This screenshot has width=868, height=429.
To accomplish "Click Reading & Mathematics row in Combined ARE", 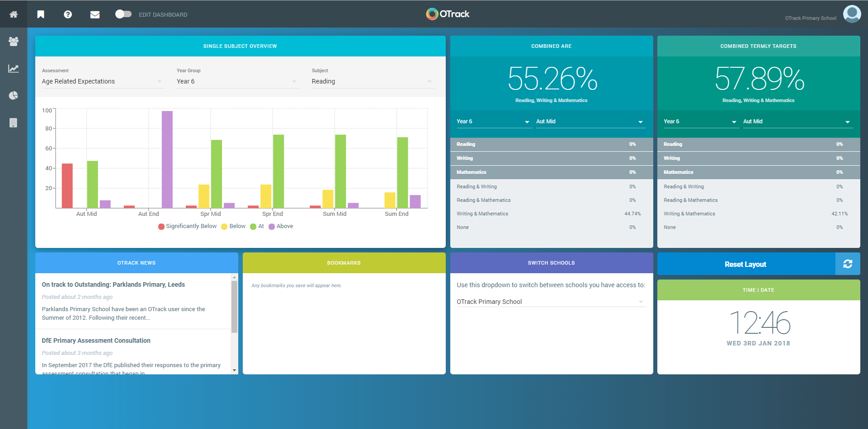I will (552, 200).
